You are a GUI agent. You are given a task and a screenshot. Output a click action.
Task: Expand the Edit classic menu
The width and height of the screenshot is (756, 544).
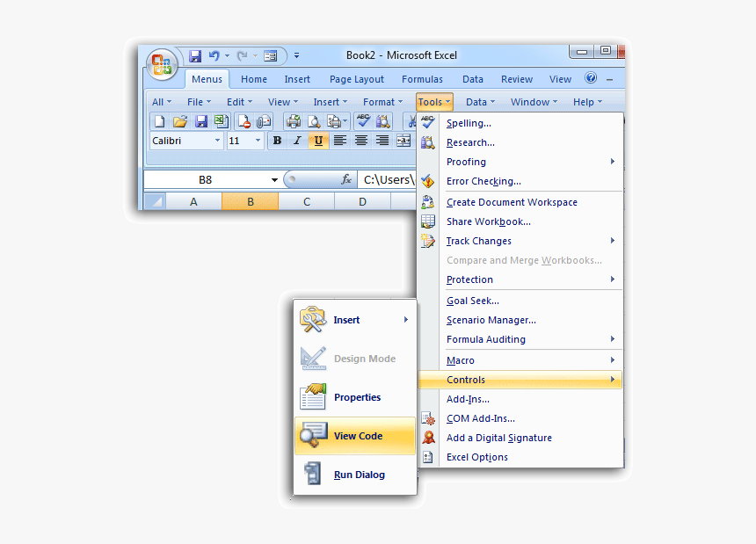point(240,102)
